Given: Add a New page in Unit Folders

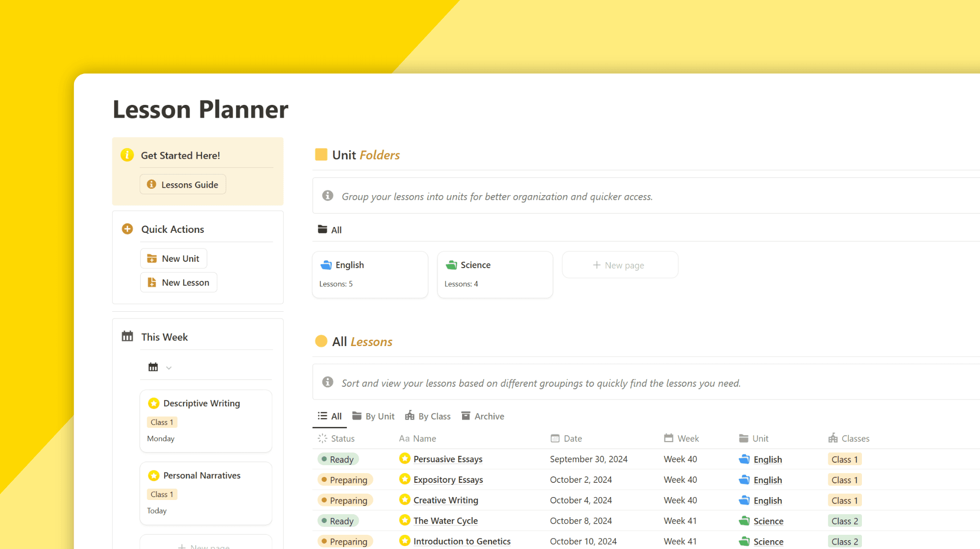Looking at the screenshot, I should coord(620,265).
